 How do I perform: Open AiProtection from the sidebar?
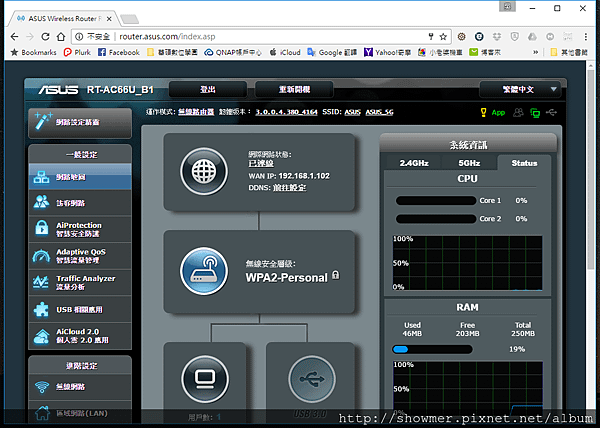[80, 229]
